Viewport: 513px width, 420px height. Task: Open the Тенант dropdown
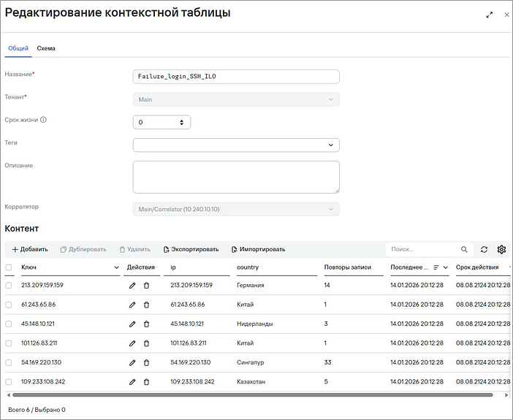(236, 99)
